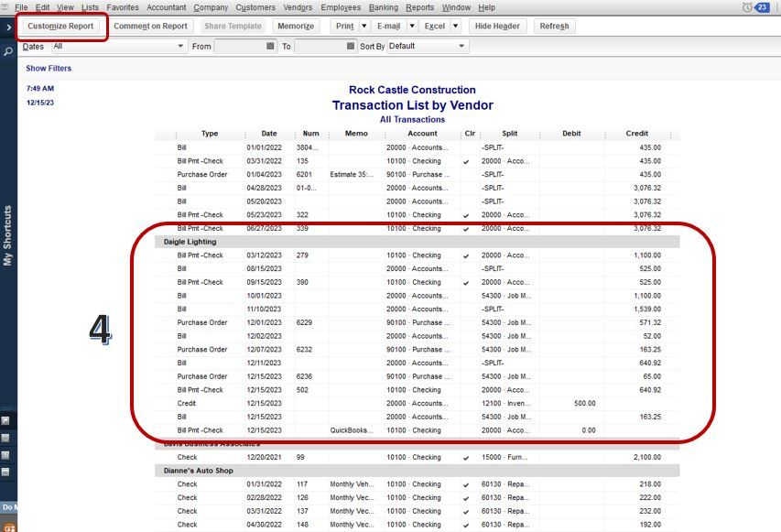This screenshot has height=532, width=781.
Task: Click the Clr column header
Action: click(x=470, y=134)
